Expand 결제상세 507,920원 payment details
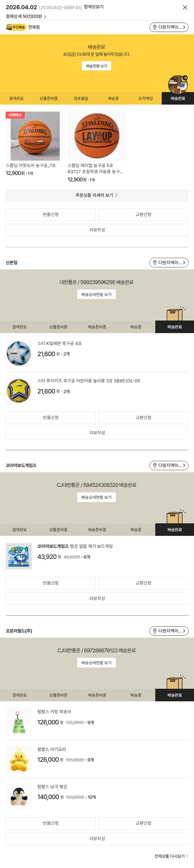This screenshot has width=194, height=868. pyautogui.click(x=26, y=17)
